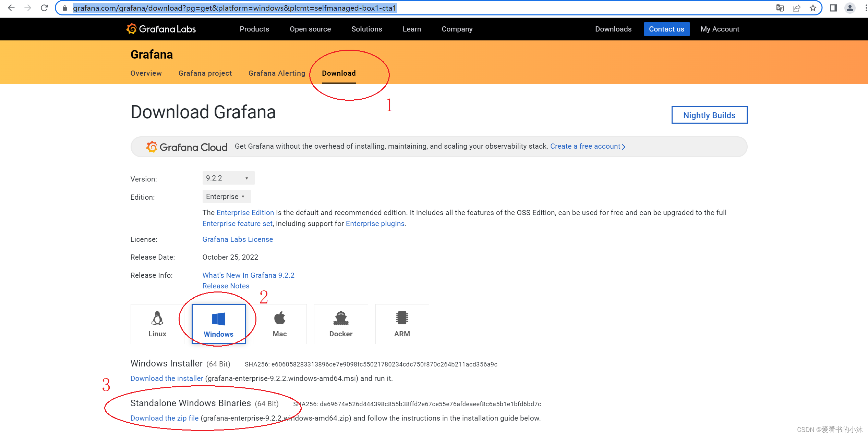This screenshot has width=868, height=436.
Task: Click the Nightly Builds button
Action: tap(710, 115)
